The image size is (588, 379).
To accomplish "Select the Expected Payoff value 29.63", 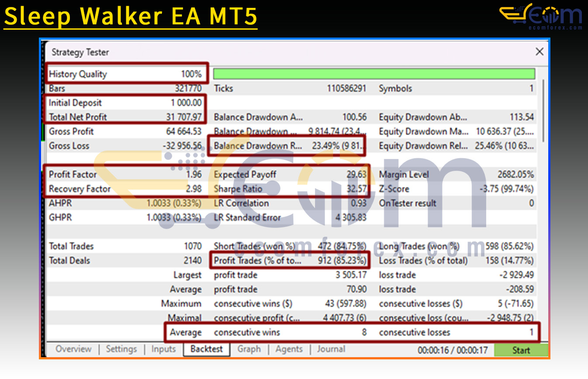I will (356, 175).
